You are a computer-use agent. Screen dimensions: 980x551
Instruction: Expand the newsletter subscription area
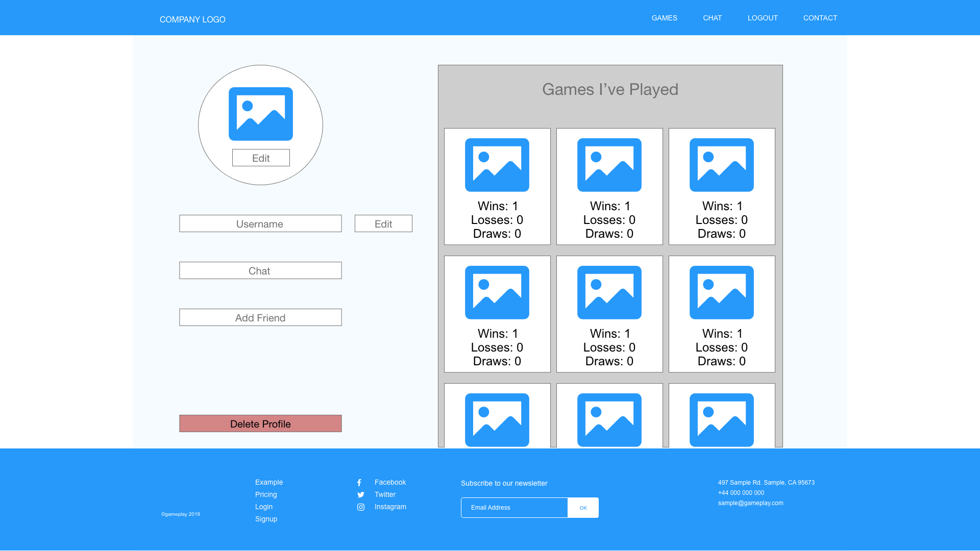point(513,507)
